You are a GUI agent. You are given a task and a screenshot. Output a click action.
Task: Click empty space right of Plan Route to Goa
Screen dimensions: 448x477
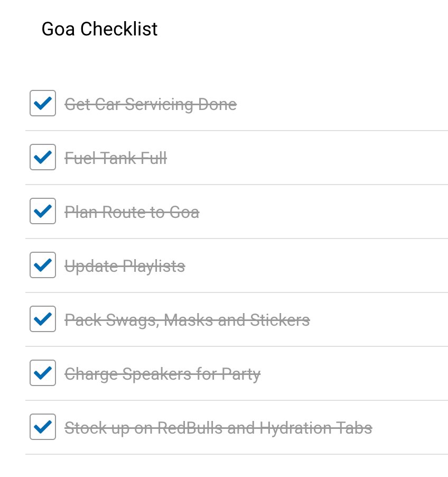324,212
